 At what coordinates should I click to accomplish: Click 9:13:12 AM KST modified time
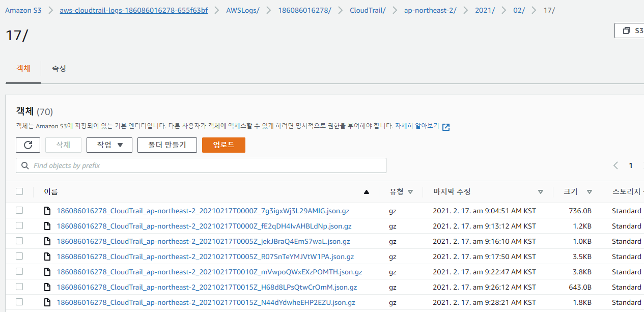[484, 226]
